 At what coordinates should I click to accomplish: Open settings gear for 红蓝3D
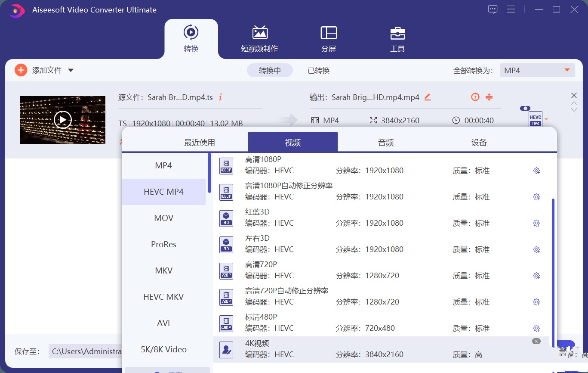click(x=536, y=223)
